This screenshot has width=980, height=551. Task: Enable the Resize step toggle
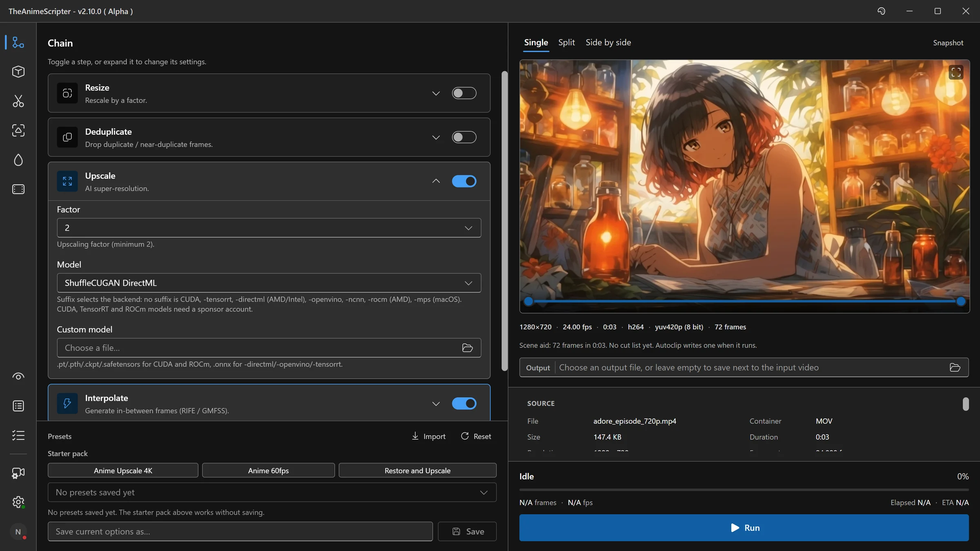coord(464,93)
